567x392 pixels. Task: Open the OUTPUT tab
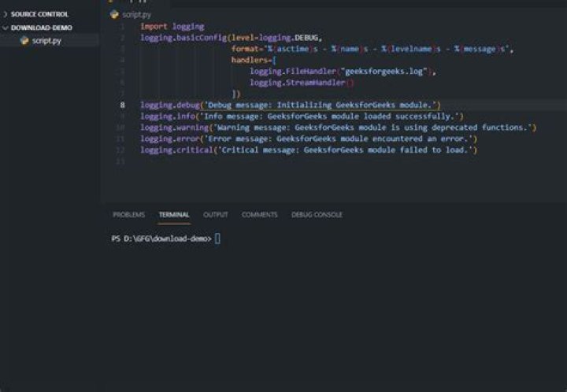click(x=216, y=215)
